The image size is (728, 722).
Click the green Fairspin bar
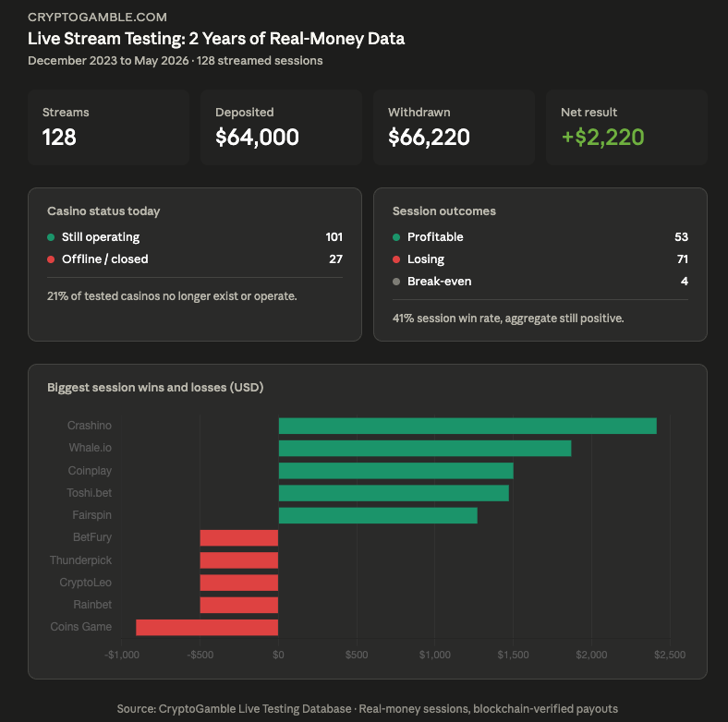(378, 515)
